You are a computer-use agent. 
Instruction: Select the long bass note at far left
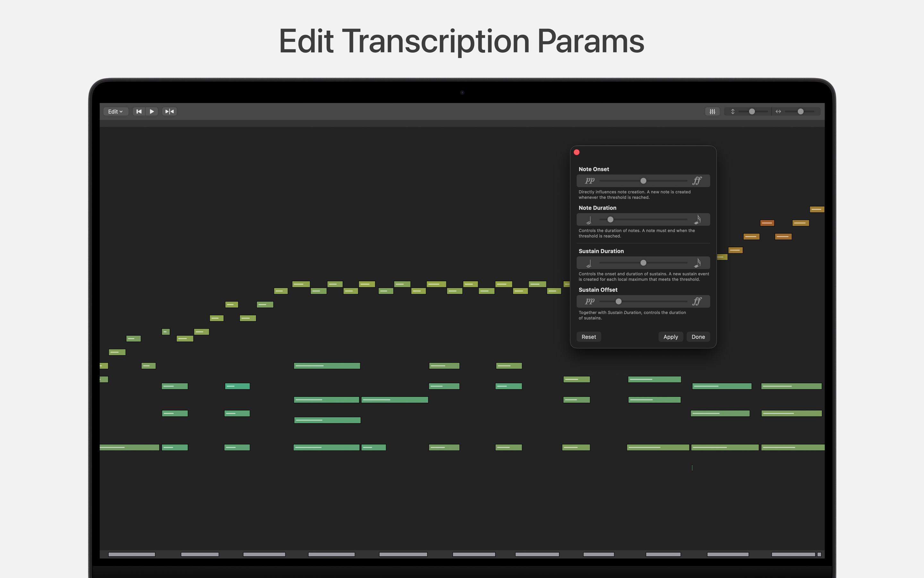click(129, 447)
